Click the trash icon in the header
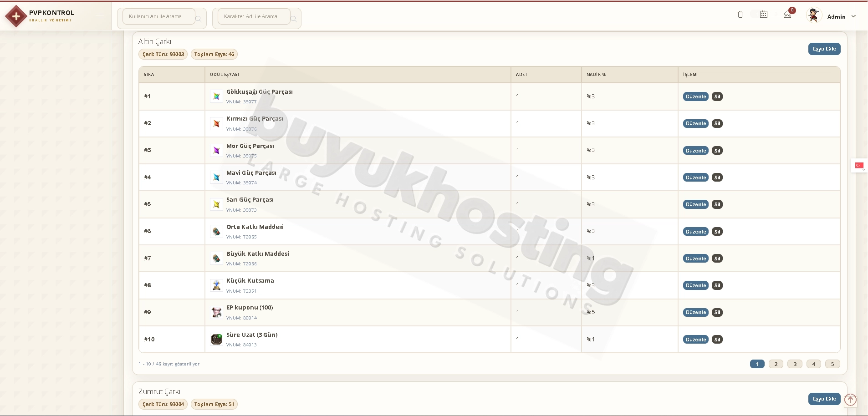 tap(740, 15)
